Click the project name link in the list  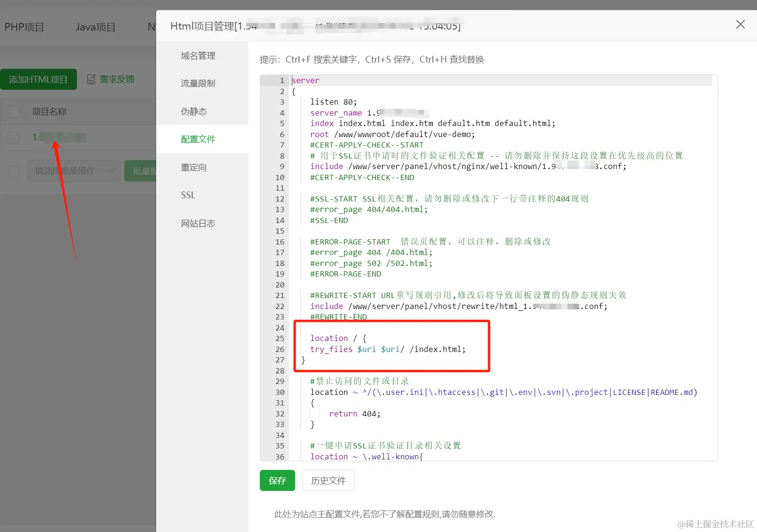tap(59, 138)
